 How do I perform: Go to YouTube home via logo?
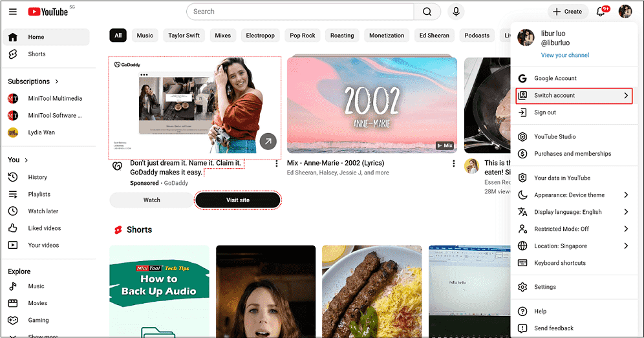pyautogui.click(x=48, y=12)
